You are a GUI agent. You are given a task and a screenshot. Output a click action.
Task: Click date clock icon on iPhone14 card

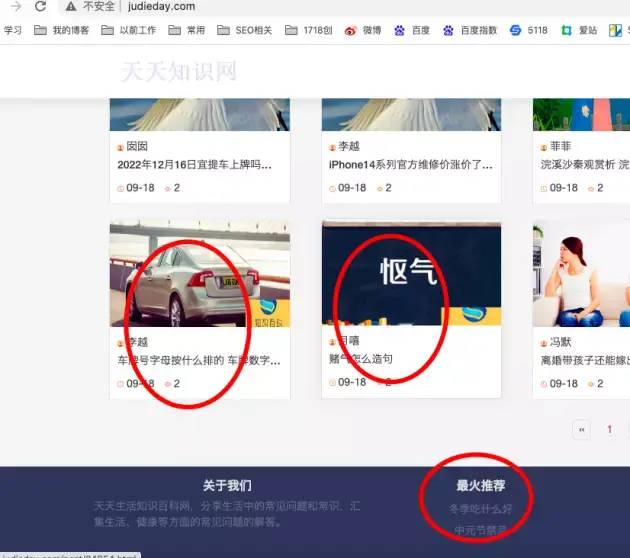point(332,188)
